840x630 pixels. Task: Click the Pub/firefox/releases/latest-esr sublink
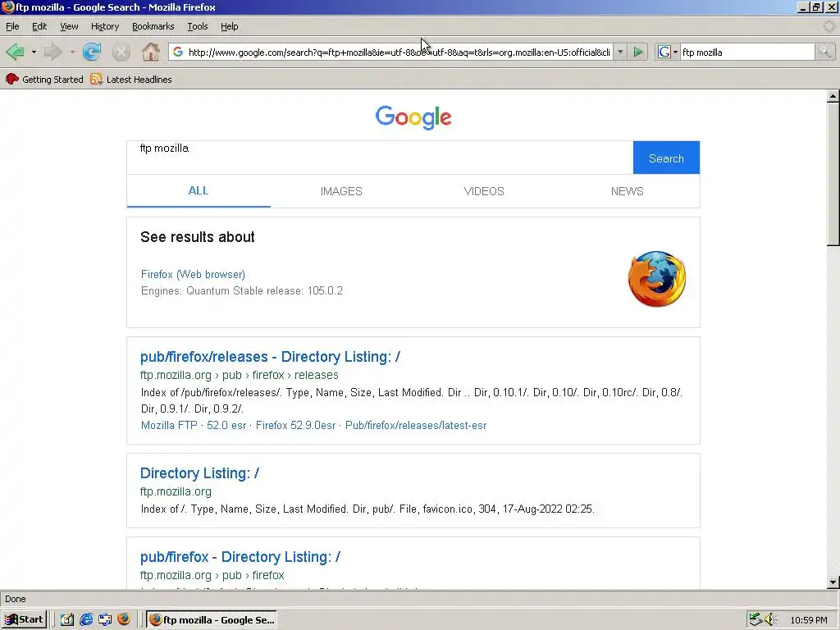[416, 426]
